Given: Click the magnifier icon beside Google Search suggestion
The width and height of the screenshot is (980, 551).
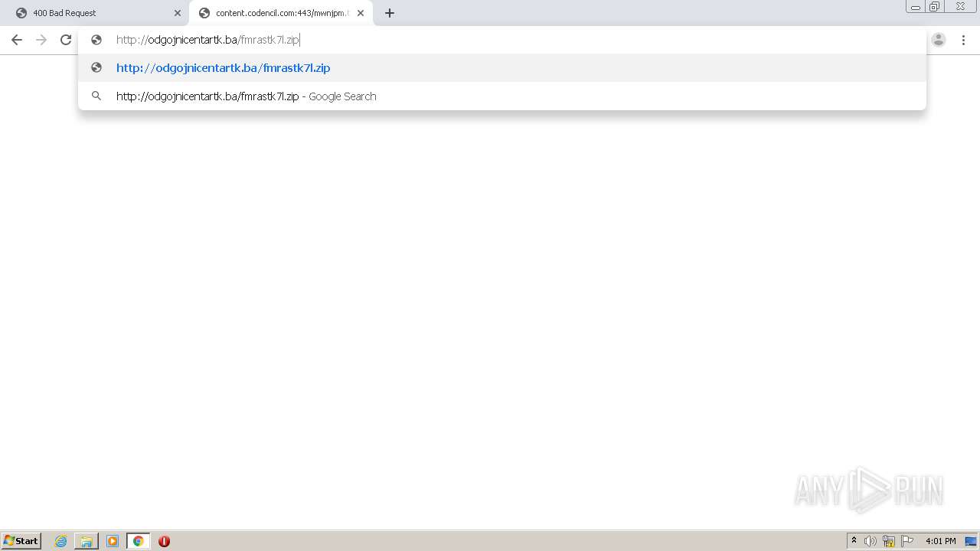Looking at the screenshot, I should click(96, 96).
